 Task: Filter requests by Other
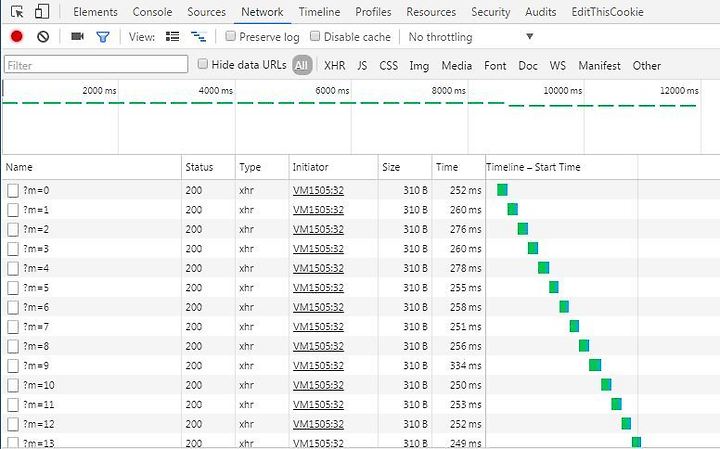click(x=647, y=66)
